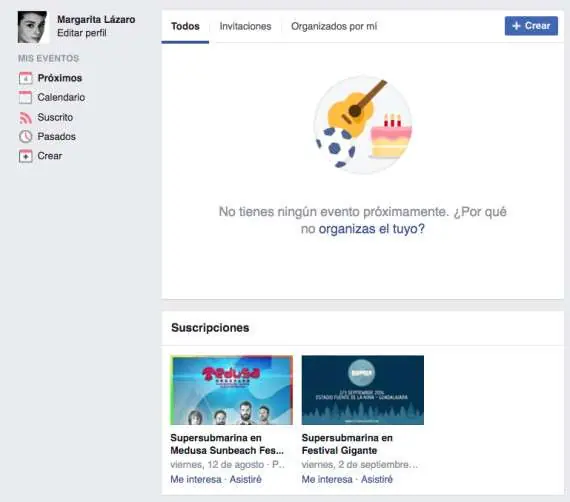Switch to the Todos tab
Viewport: 570px width, 502px height.
point(185,26)
